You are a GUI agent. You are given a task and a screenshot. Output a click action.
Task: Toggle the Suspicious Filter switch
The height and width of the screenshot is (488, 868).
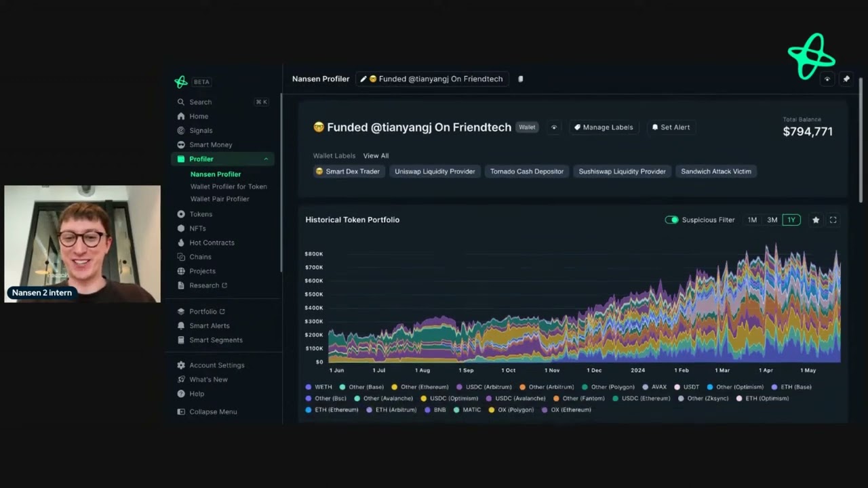tap(671, 220)
